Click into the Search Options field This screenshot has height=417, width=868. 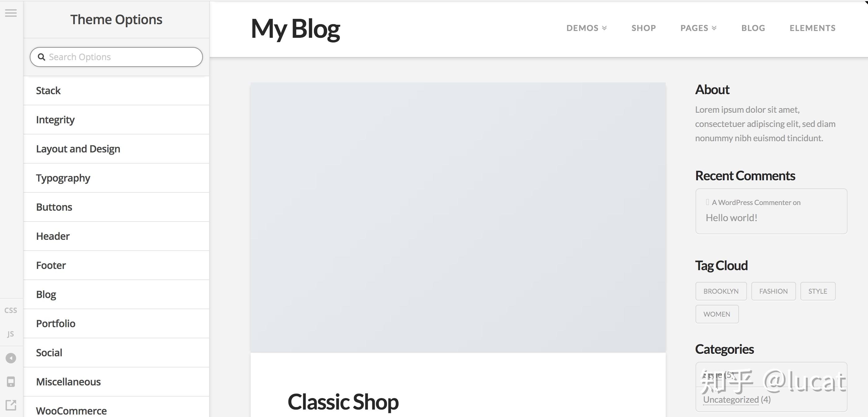(x=116, y=57)
